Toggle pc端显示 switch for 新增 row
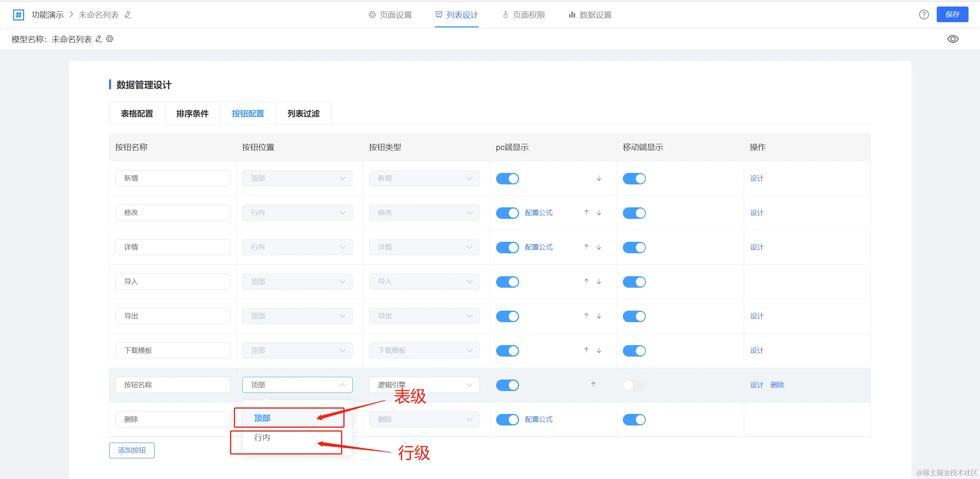Screen dimensions: 980x479 pyautogui.click(x=507, y=179)
